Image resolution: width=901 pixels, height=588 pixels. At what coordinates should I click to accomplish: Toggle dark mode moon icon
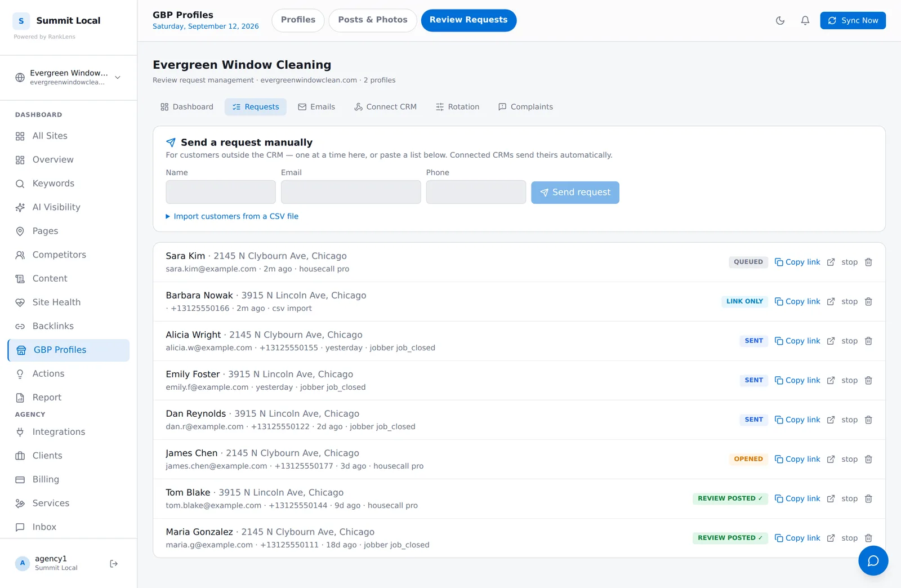(780, 21)
